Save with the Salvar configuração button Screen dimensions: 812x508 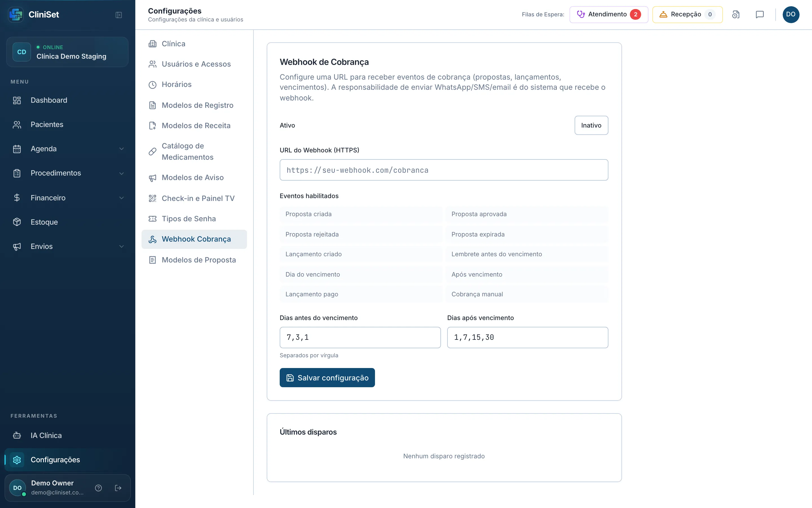(x=327, y=378)
